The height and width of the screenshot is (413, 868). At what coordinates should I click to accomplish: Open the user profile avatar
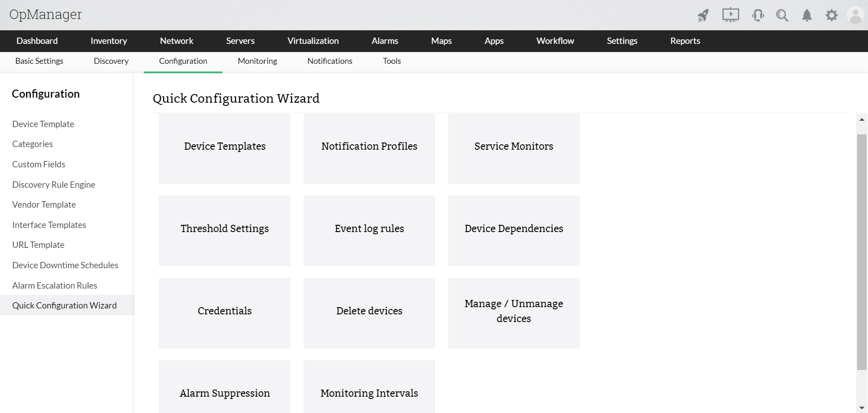tap(856, 15)
